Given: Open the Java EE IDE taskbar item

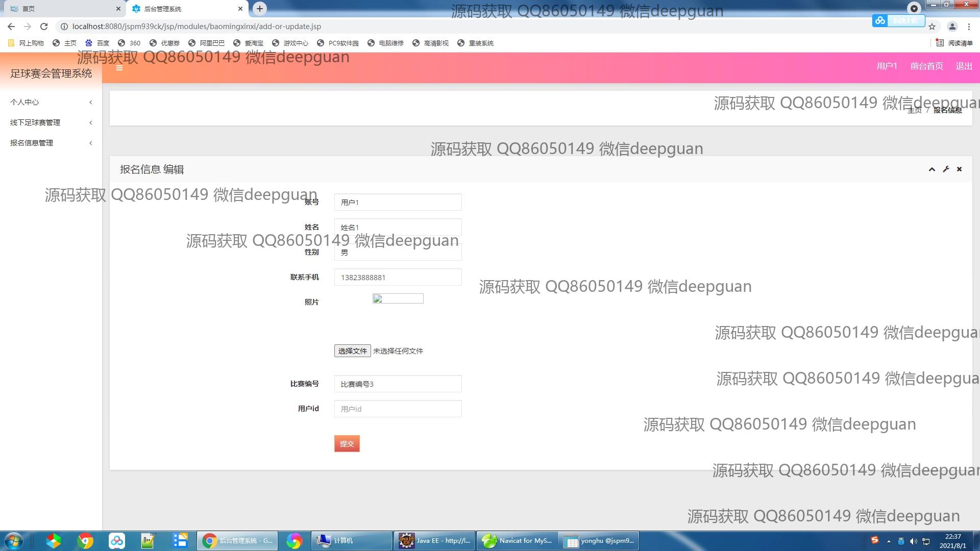Looking at the screenshot, I should coord(435,540).
